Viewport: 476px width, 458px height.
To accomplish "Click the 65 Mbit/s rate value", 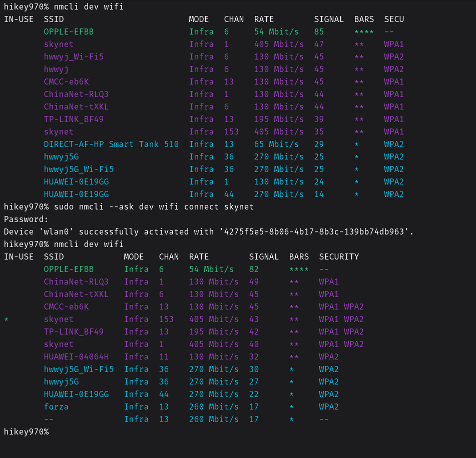I will tap(276, 144).
